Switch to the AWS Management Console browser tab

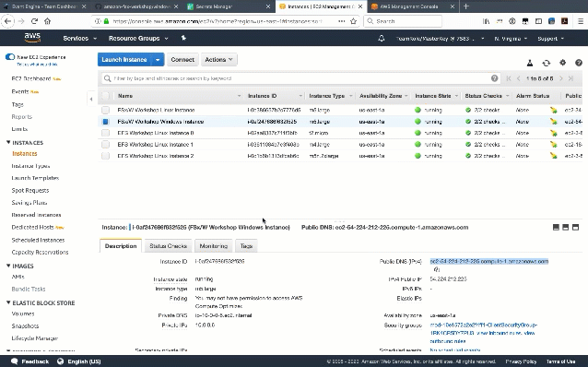413,6
